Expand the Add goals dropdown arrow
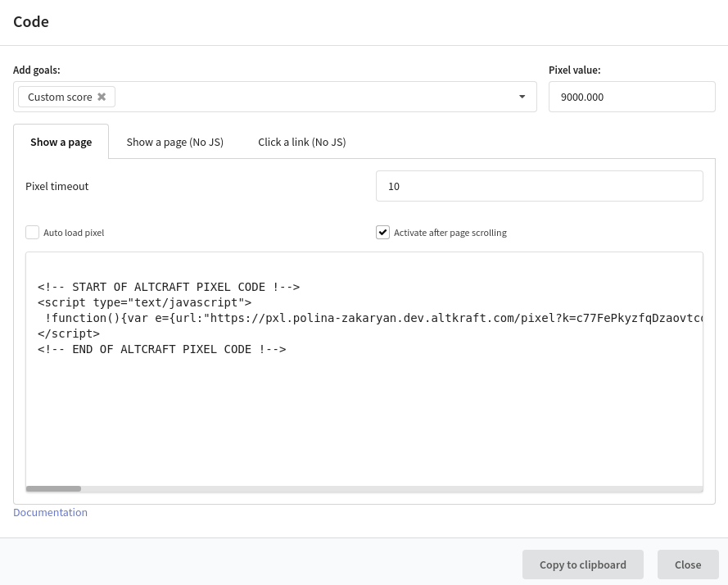 click(x=522, y=97)
